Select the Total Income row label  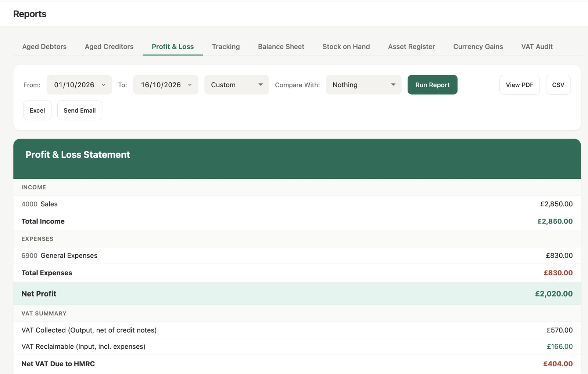click(43, 221)
